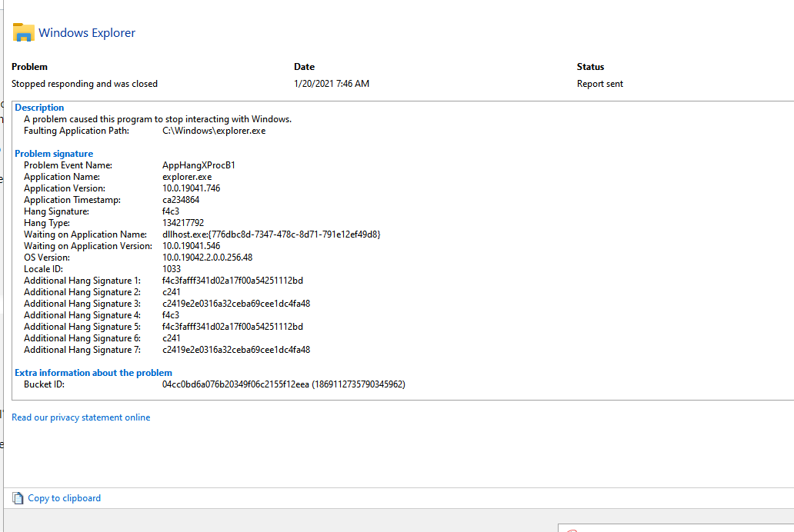
Task: Click the Windows Explorer title text
Action: pyautogui.click(x=87, y=33)
